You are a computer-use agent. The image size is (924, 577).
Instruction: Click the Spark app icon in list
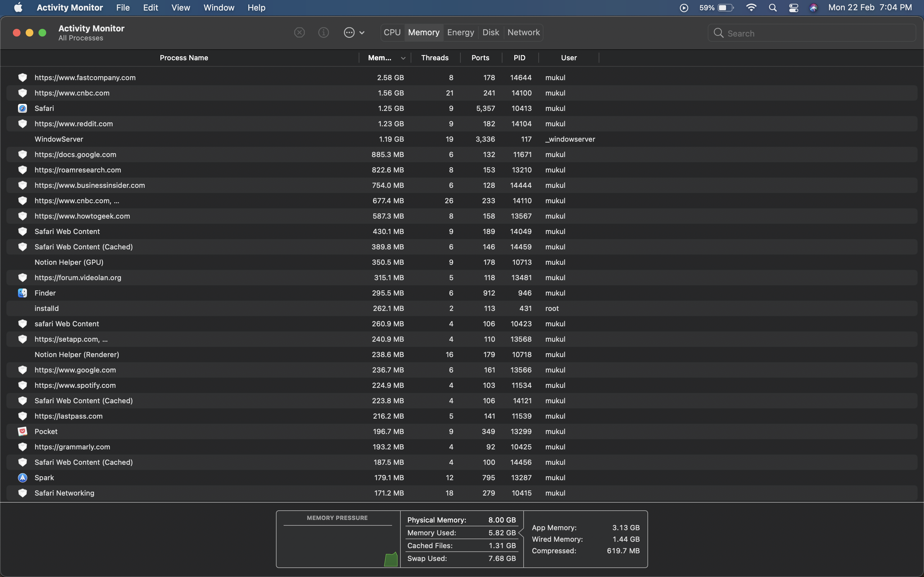pyautogui.click(x=22, y=478)
